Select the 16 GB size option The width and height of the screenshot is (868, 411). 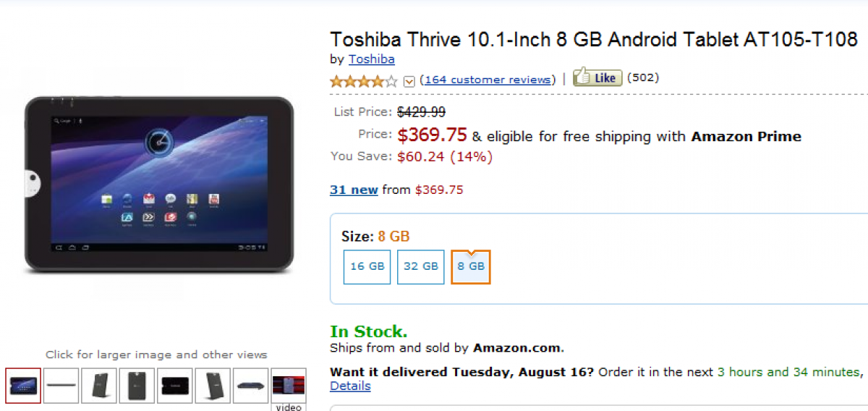[367, 266]
